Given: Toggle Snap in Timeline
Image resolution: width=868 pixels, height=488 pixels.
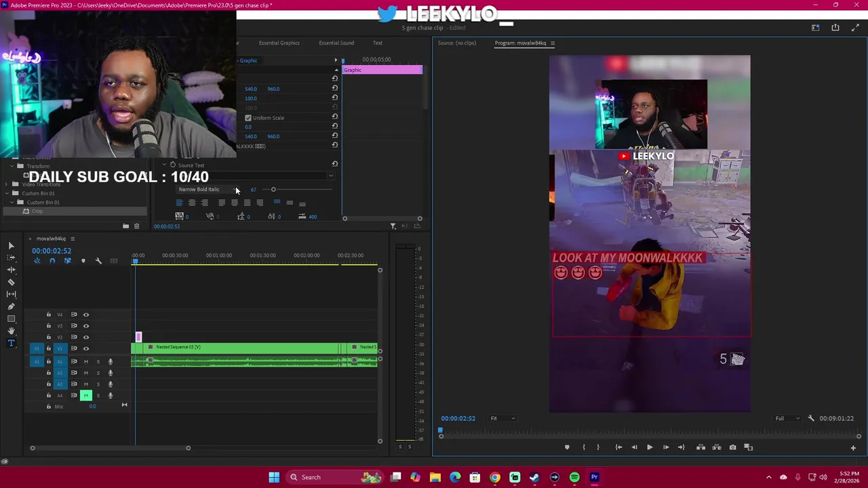Looking at the screenshot, I should pyautogui.click(x=52, y=261).
